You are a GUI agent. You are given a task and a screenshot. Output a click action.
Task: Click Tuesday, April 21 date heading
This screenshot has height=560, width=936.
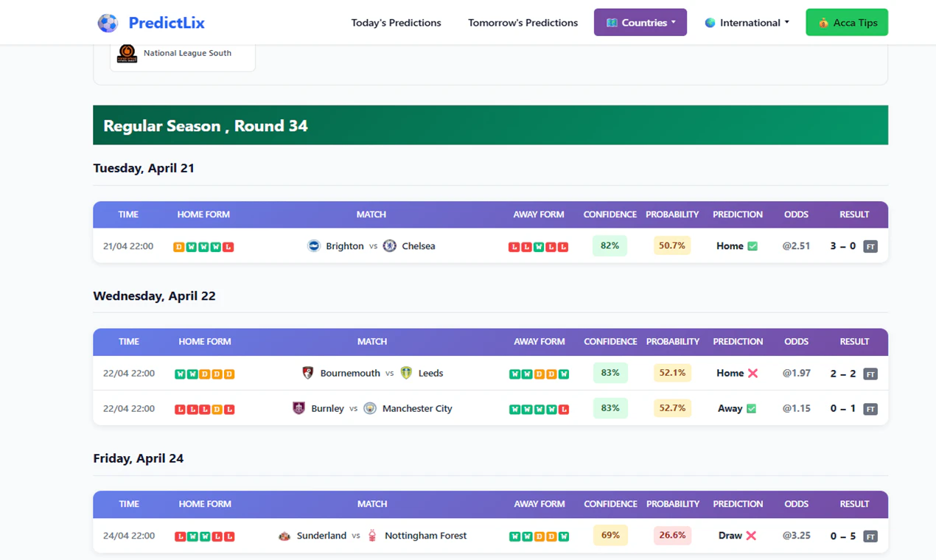click(x=144, y=168)
